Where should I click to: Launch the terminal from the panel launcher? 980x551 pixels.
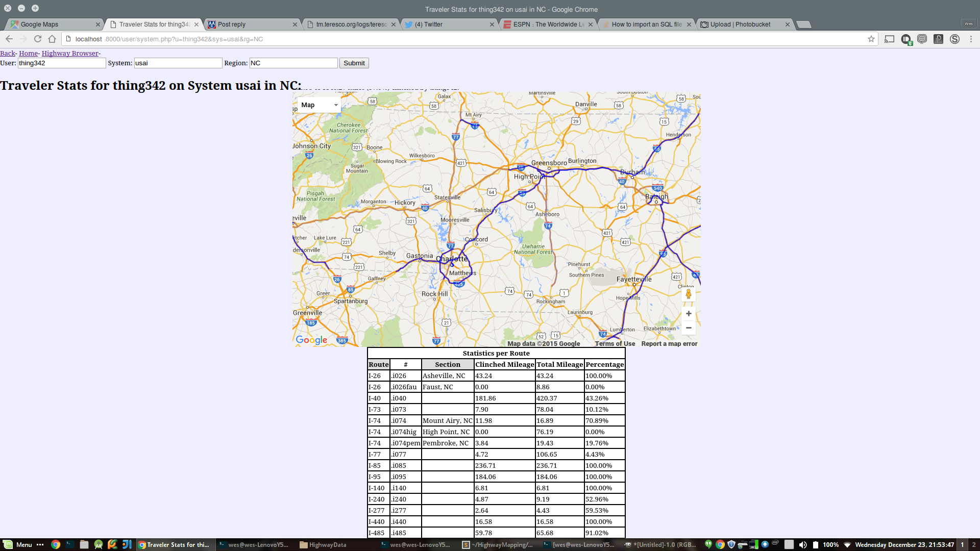click(70, 545)
